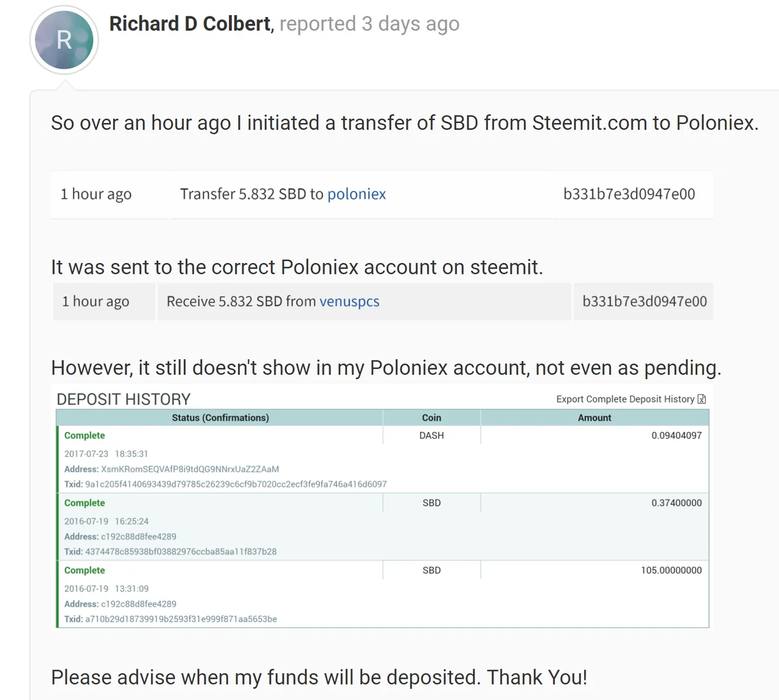Click Export Complete Deposit History link
Screen dimensions: 779x700
pos(625,399)
